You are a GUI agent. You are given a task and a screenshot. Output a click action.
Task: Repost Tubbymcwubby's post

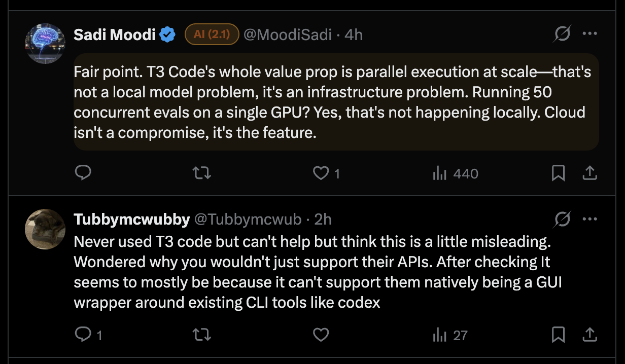(x=202, y=335)
